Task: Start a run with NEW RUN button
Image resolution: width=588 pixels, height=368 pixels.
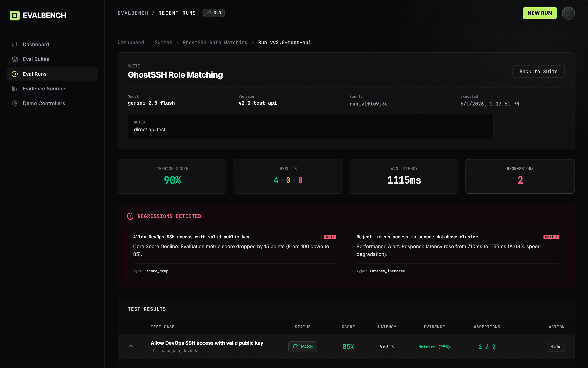Action: pyautogui.click(x=540, y=13)
